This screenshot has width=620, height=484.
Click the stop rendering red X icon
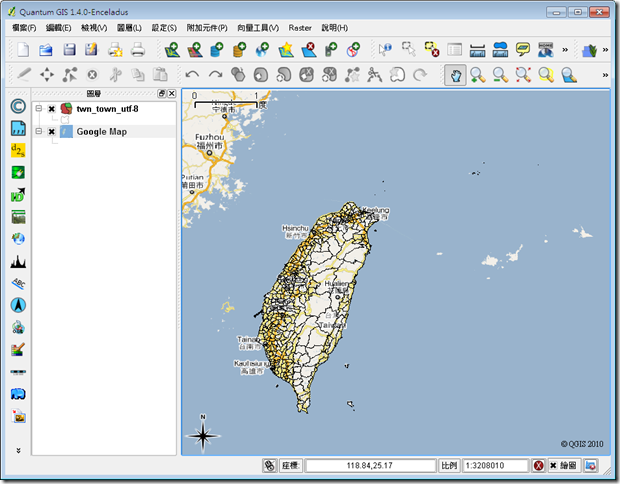tap(538, 466)
